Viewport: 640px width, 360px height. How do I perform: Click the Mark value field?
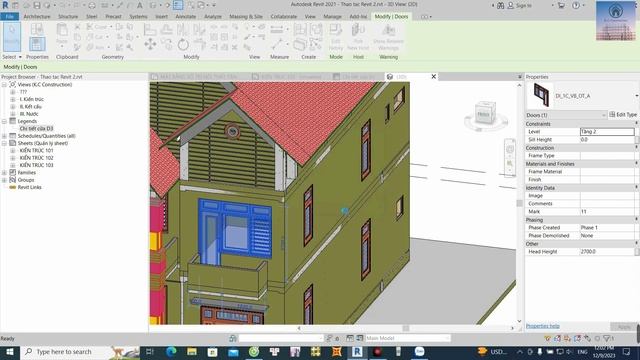(607, 211)
